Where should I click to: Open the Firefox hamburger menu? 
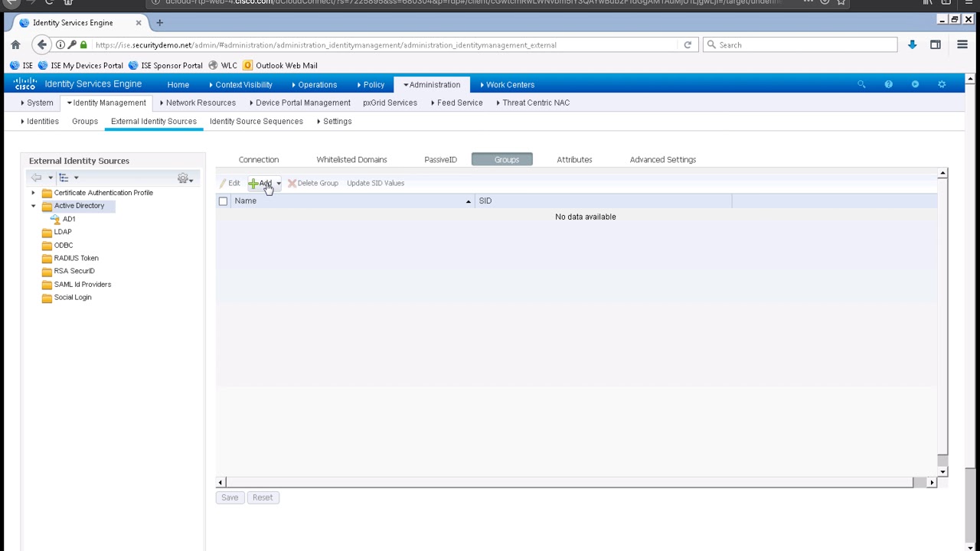(x=962, y=45)
